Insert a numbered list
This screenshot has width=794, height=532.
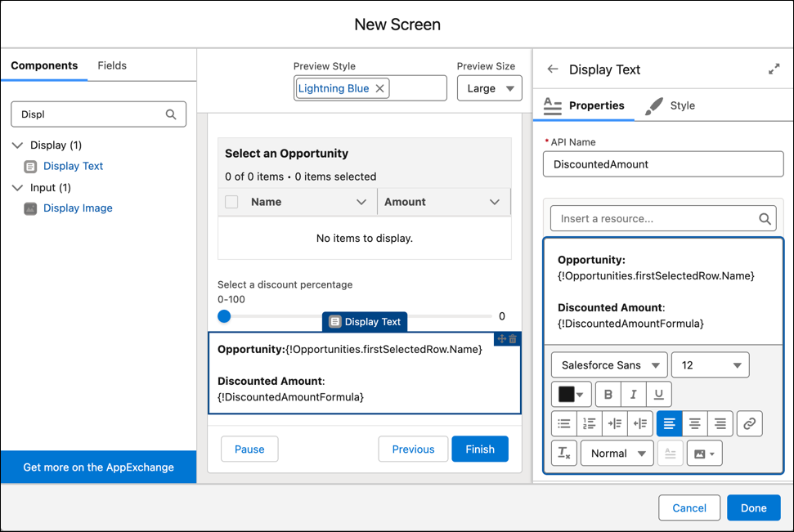[590, 423]
